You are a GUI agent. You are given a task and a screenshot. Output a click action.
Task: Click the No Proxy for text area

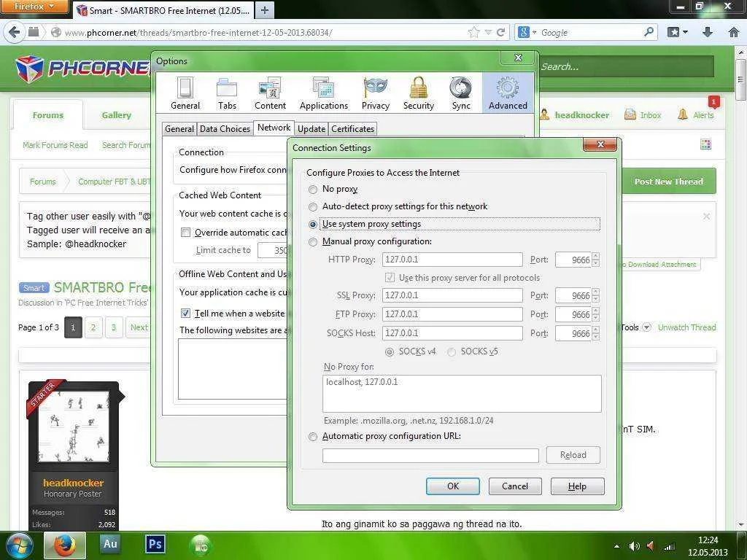pyautogui.click(x=462, y=393)
